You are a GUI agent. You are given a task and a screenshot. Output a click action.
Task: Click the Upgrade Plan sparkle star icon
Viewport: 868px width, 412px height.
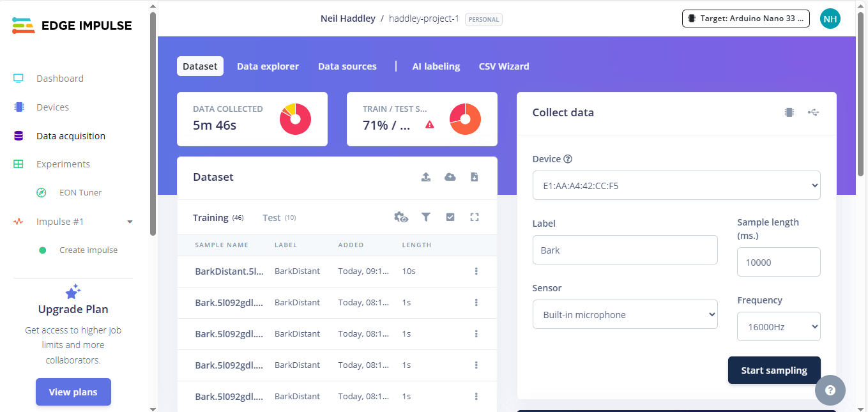[x=73, y=292]
